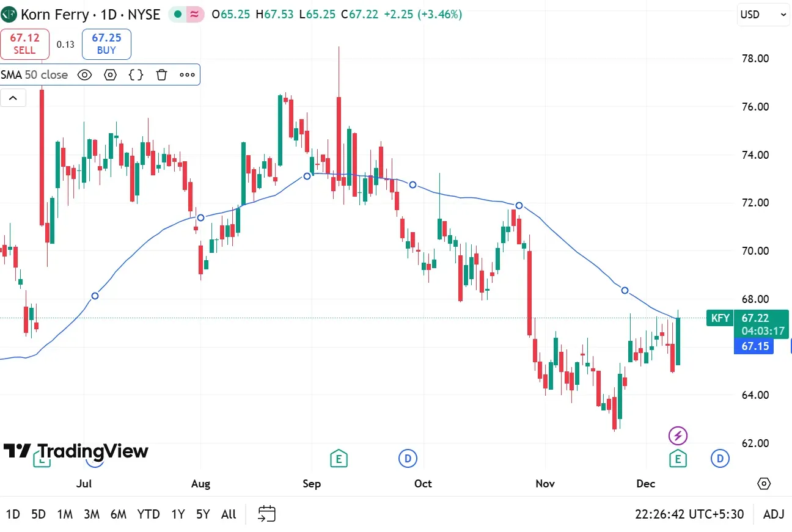Click the purple lightning event icon
Image resolution: width=792 pixels, height=532 pixels.
(678, 435)
